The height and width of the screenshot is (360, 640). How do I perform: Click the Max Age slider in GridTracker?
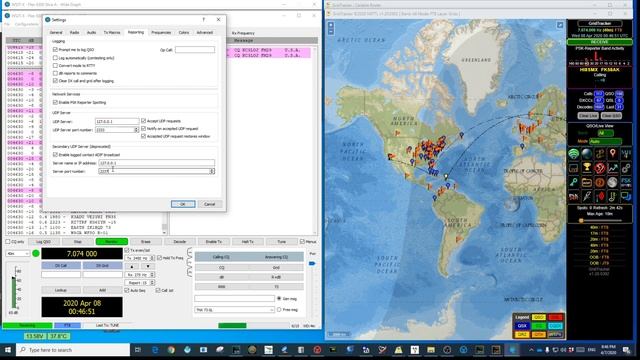[x=600, y=221]
